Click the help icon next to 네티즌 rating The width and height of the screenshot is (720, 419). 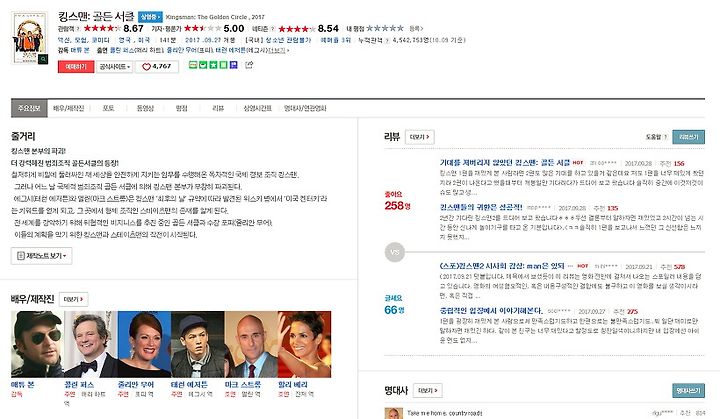click(x=273, y=29)
